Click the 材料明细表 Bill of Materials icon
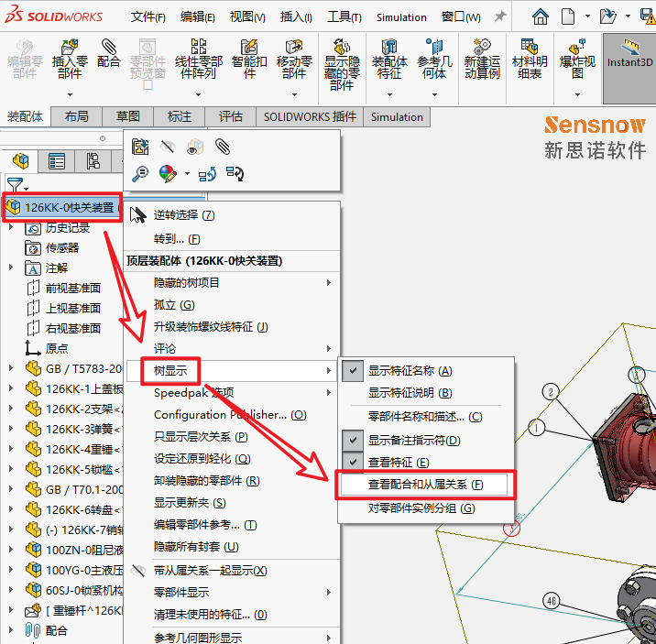The width and height of the screenshot is (656, 644). point(529,60)
